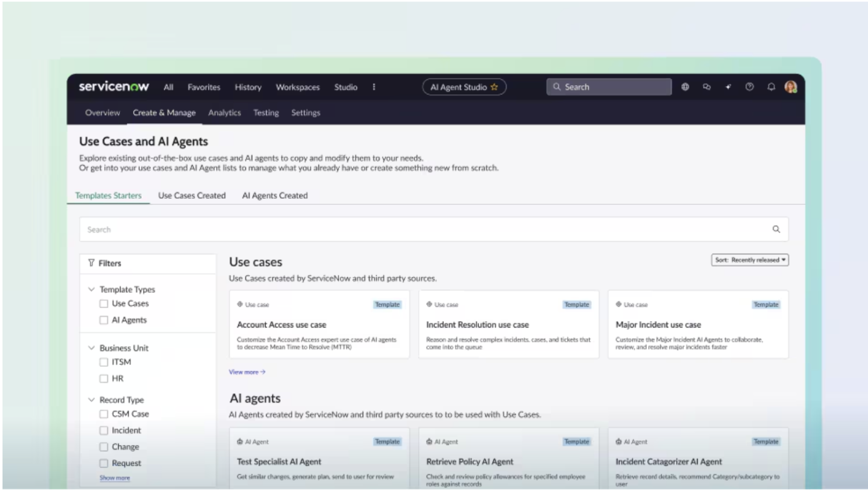Click the magnifier icon in header search box

point(557,87)
